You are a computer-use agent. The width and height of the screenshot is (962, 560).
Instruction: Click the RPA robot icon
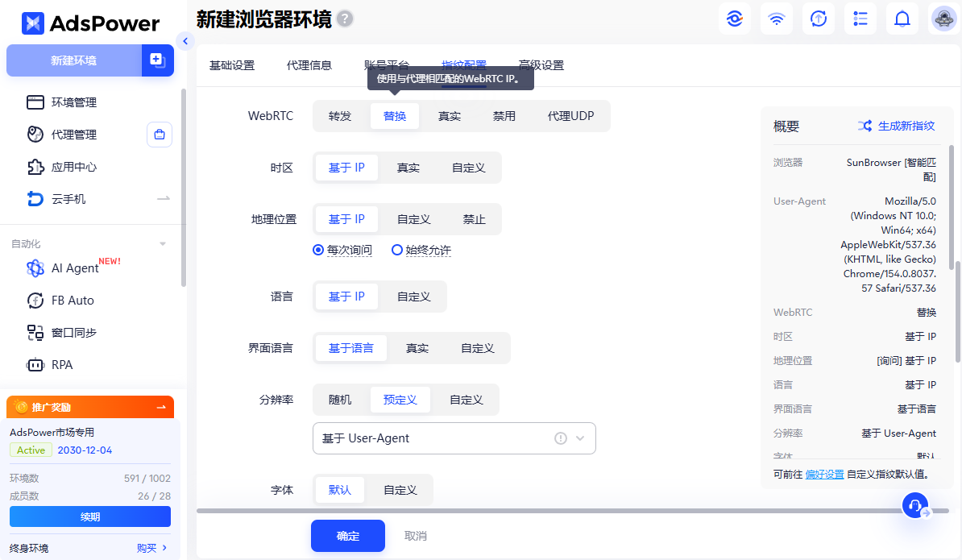35,365
